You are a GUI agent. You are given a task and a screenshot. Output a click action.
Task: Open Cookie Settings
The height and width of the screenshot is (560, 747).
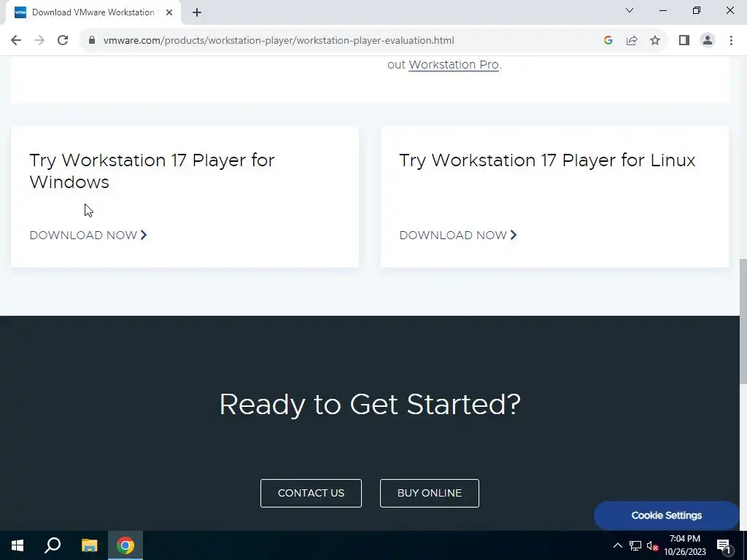tap(666, 516)
